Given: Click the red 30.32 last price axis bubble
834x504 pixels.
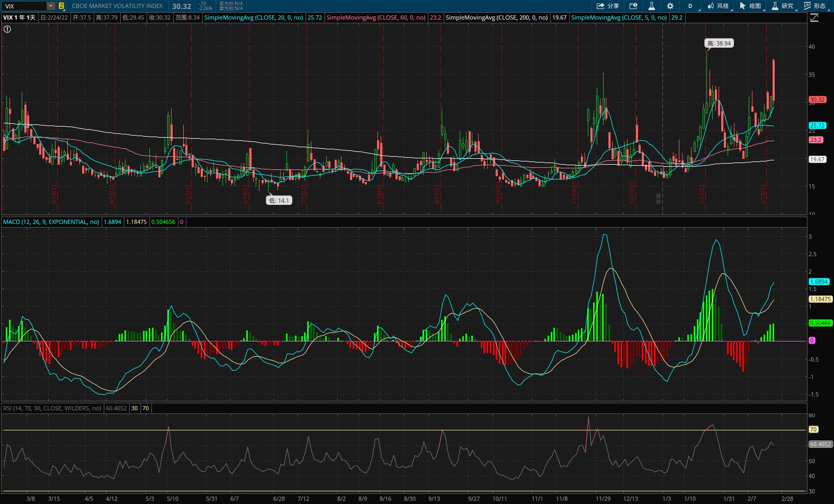Looking at the screenshot, I should [x=817, y=100].
